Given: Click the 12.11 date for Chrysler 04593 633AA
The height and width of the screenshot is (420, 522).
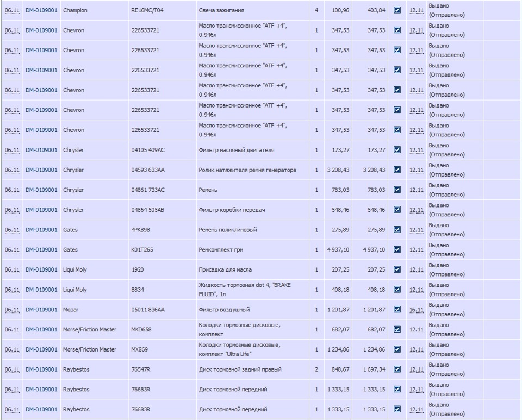Looking at the screenshot, I should 417,170.
